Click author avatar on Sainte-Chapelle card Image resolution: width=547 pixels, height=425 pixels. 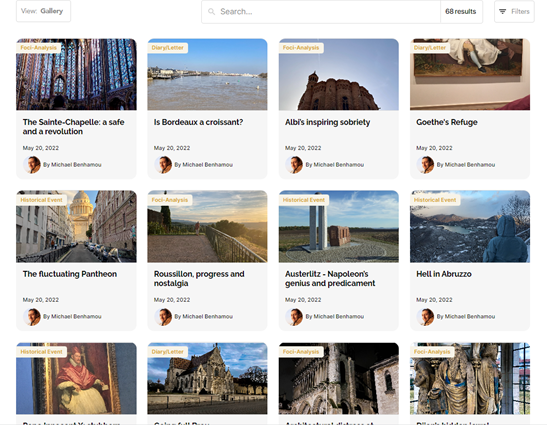click(32, 165)
